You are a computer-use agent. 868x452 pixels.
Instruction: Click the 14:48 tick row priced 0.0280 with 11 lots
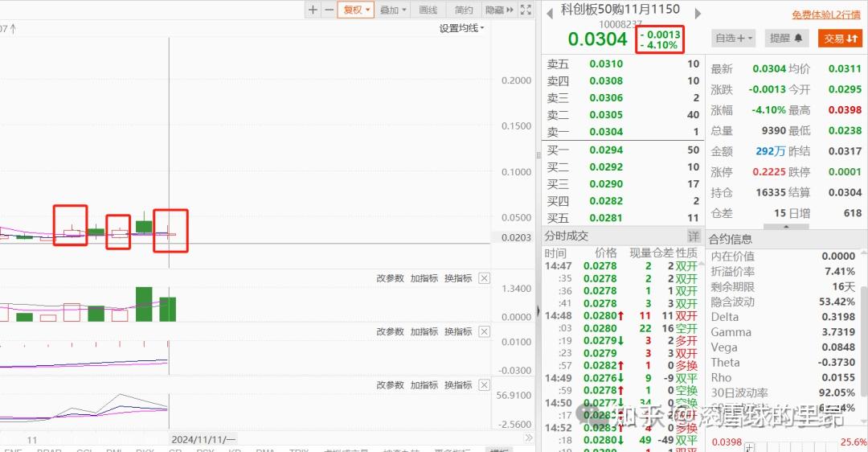click(x=621, y=316)
